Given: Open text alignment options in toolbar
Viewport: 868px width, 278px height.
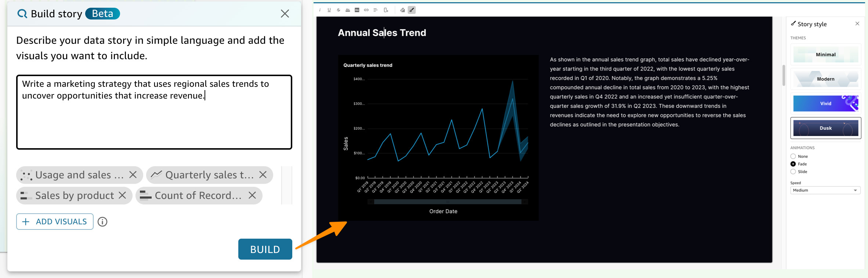Looking at the screenshot, I should click(x=375, y=10).
